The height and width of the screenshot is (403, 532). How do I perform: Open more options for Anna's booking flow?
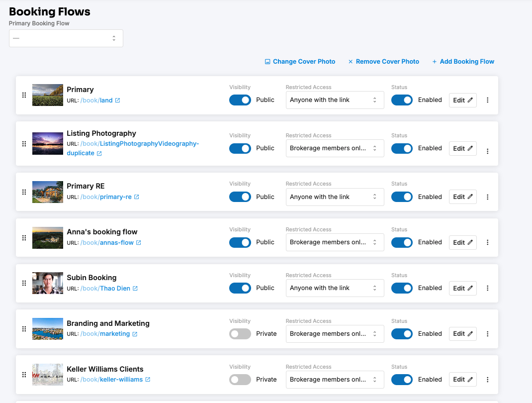[x=488, y=242]
